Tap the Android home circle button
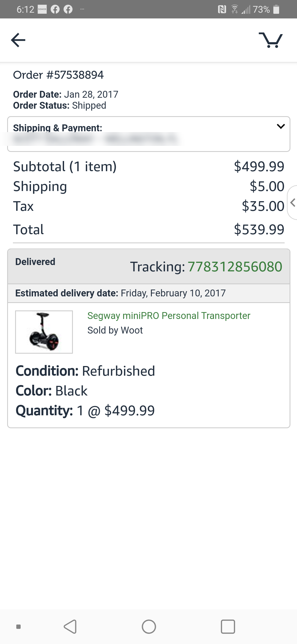The image size is (297, 644). click(149, 627)
